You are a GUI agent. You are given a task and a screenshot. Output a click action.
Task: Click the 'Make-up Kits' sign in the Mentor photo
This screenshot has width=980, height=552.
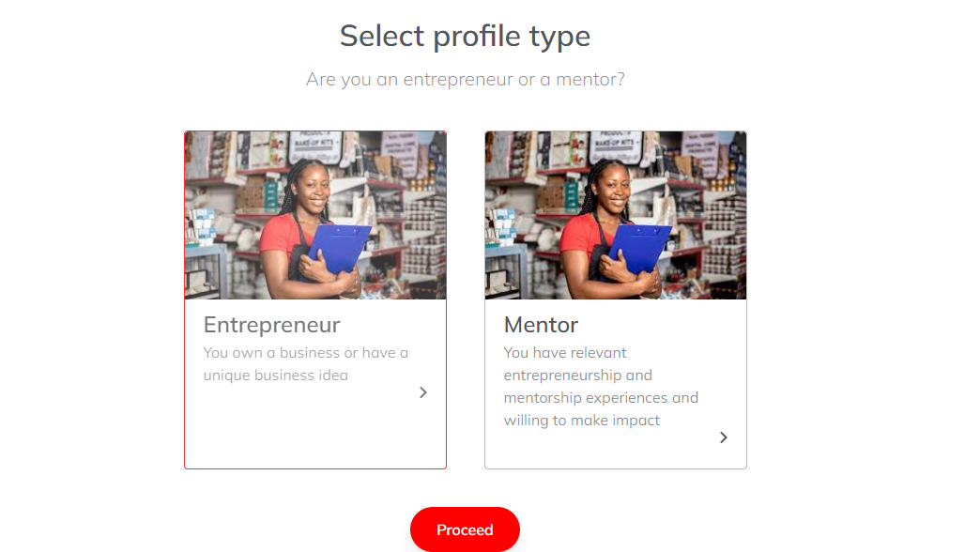tap(615, 142)
